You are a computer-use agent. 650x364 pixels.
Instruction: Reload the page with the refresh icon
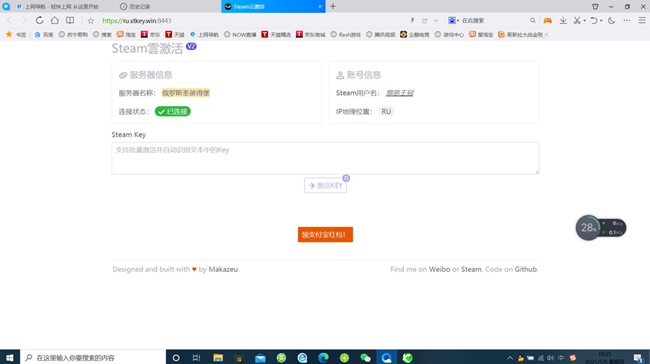(x=39, y=20)
